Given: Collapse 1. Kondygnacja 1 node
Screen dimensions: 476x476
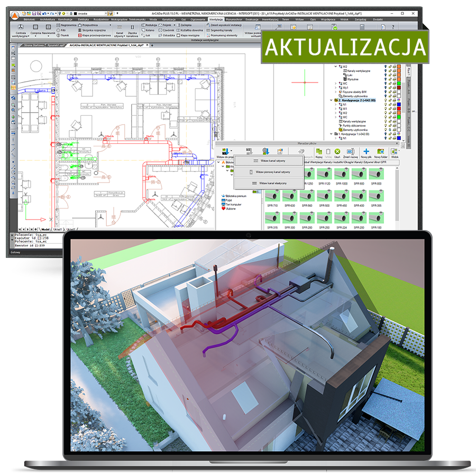Looking at the screenshot, I should pyautogui.click(x=331, y=134).
